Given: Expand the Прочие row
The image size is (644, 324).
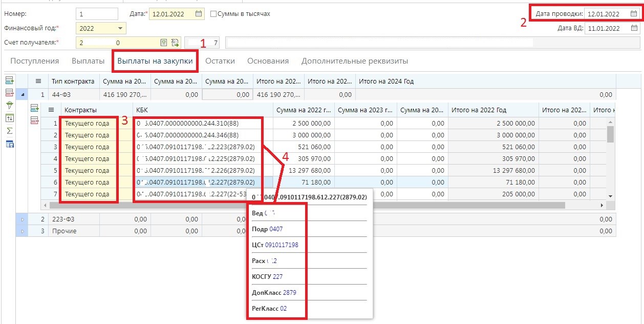Looking at the screenshot, I should point(22,231).
